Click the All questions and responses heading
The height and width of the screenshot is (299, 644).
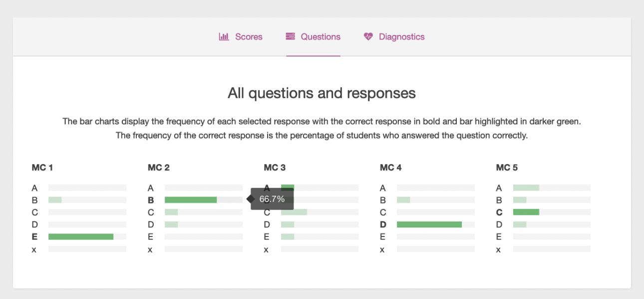pos(322,93)
